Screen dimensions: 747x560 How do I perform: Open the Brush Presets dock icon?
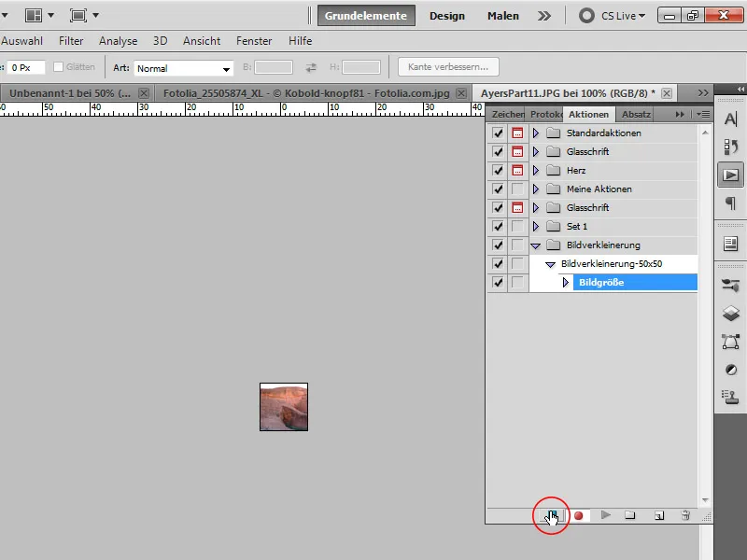(x=730, y=286)
